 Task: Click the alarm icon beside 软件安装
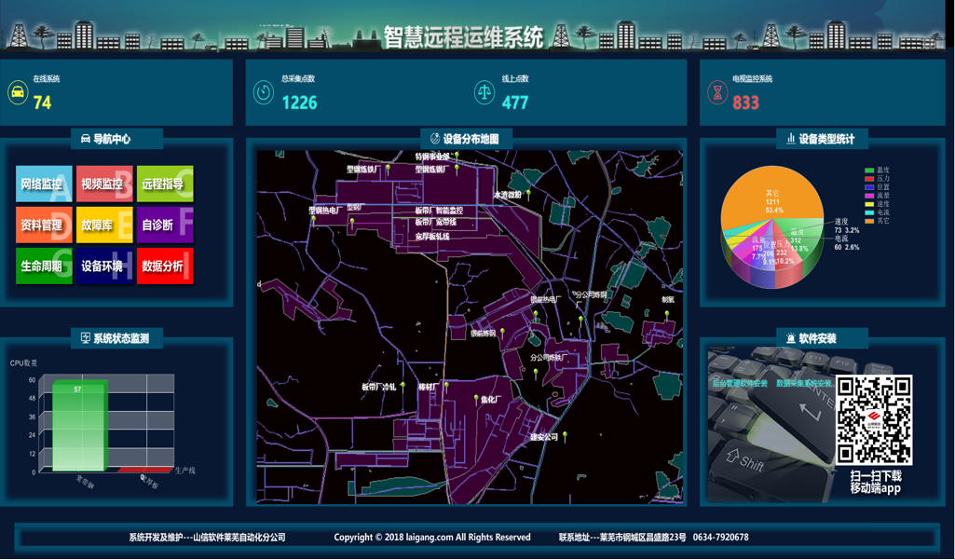click(x=791, y=338)
